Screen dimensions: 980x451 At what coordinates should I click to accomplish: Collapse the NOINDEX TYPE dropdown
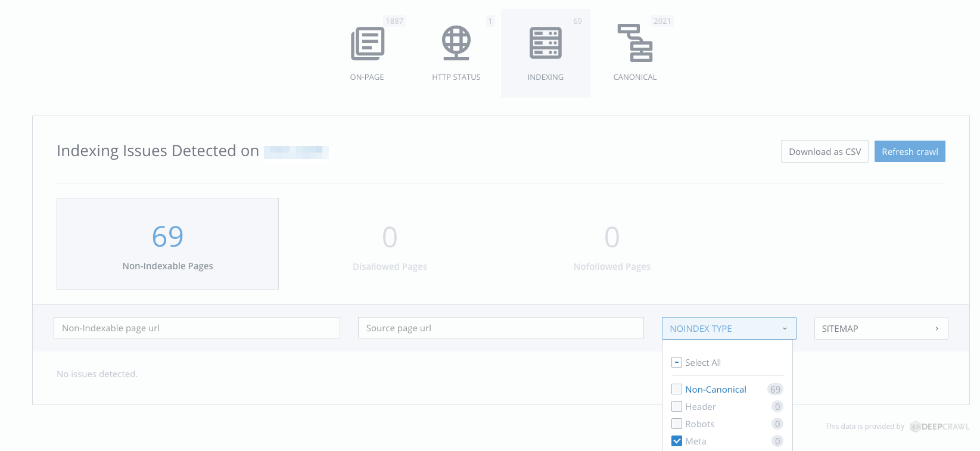[x=729, y=328]
